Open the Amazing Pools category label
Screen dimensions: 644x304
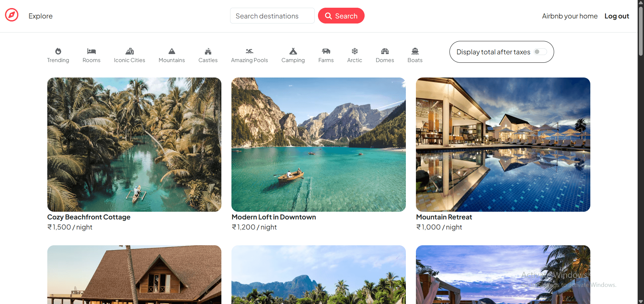click(x=250, y=60)
